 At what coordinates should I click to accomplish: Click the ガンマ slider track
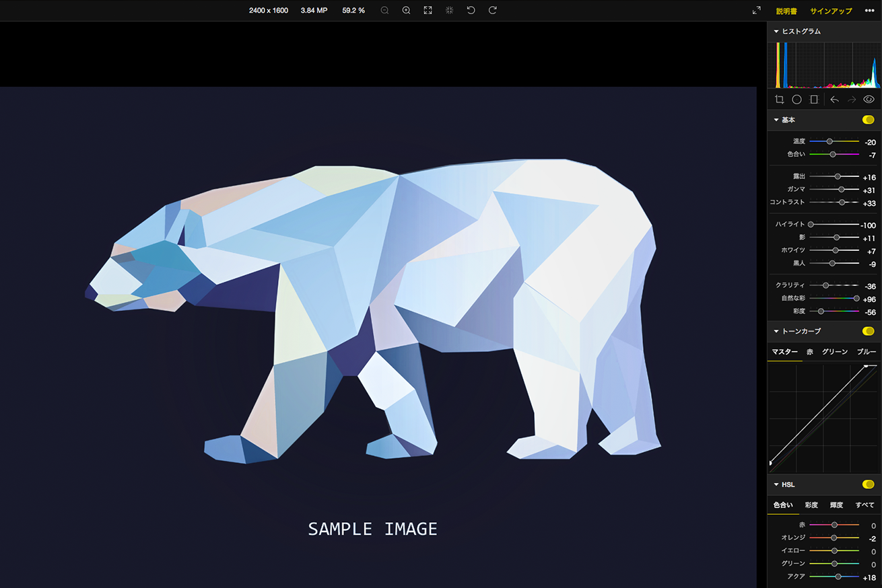834,189
